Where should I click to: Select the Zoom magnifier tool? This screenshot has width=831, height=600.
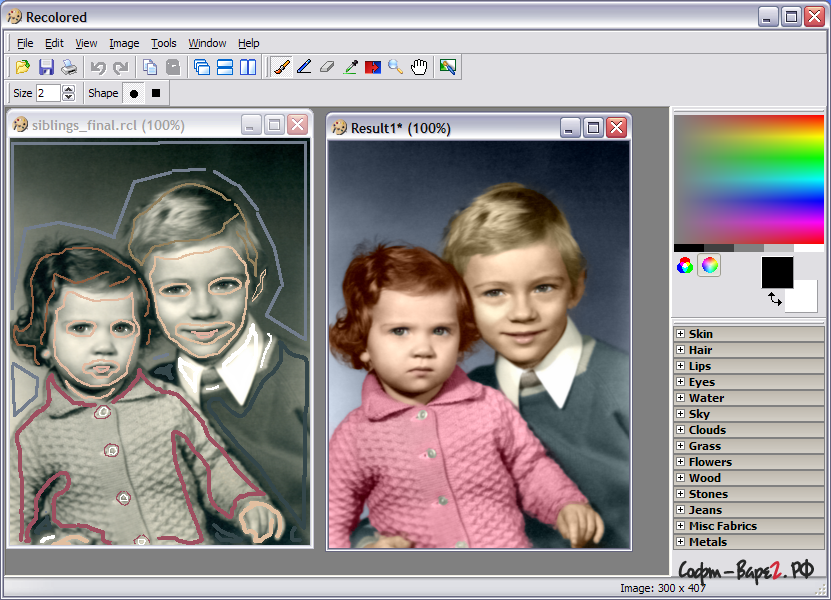pyautogui.click(x=395, y=67)
